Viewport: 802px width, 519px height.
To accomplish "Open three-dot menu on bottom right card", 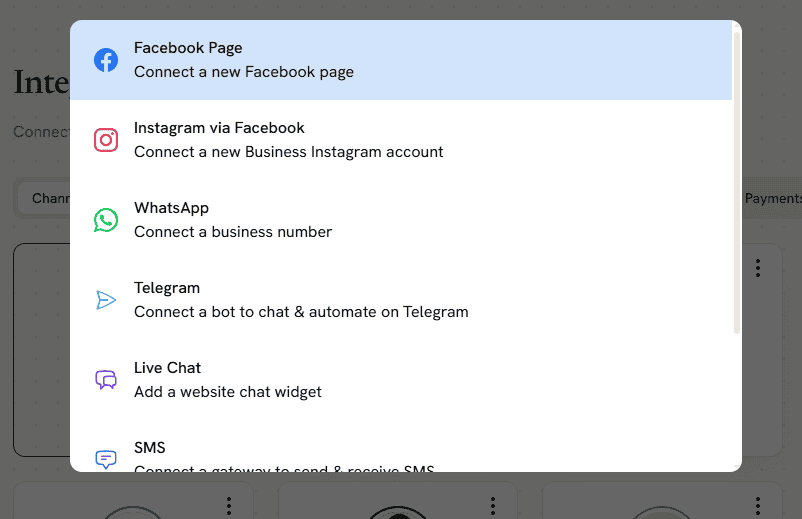I will (758, 506).
